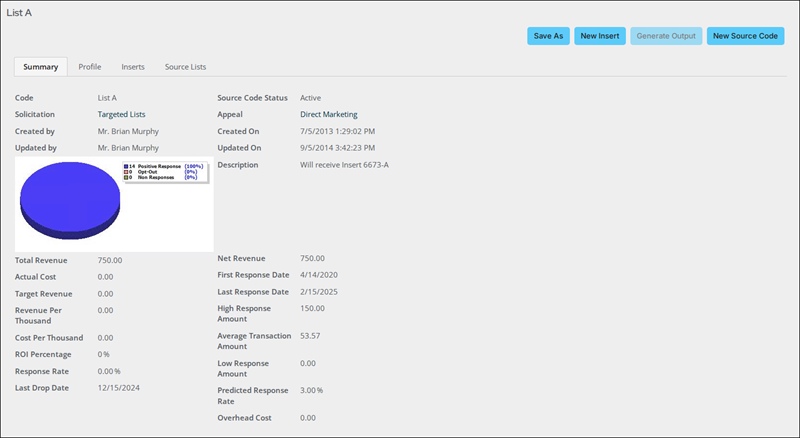Click description Will receive Insert 6673-A
This screenshot has width=800, height=438.
coord(344,165)
